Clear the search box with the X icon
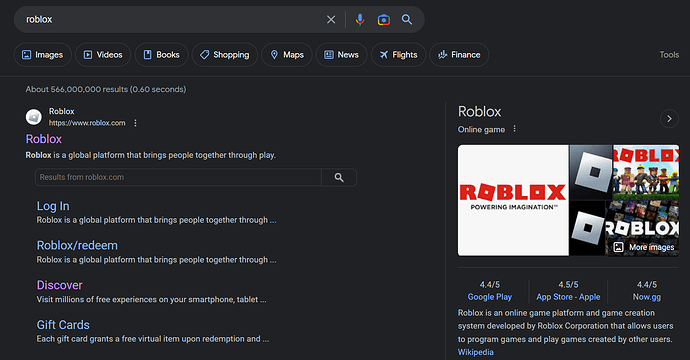690x360 pixels. pyautogui.click(x=331, y=19)
